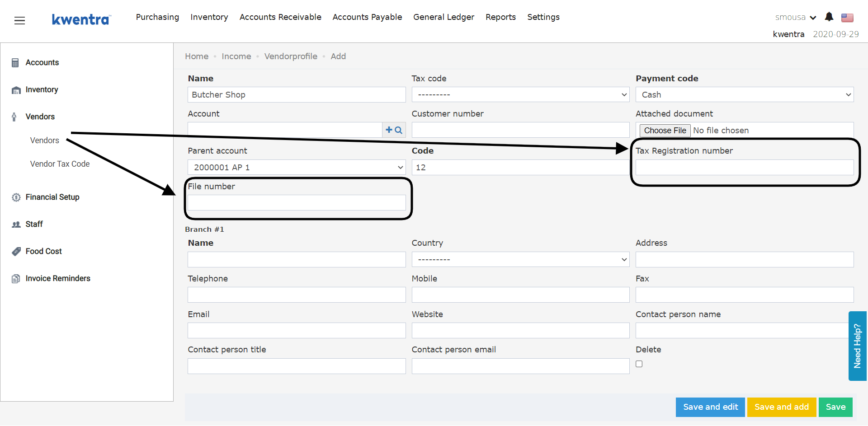Open Invoice Reminders in sidebar
Viewport: 868px width, 426px height.
[58, 279]
